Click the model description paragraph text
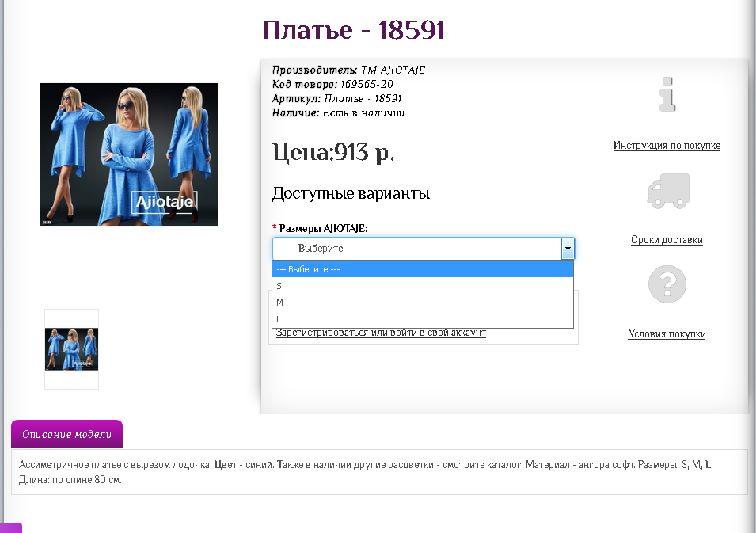The image size is (756, 533). click(x=366, y=472)
